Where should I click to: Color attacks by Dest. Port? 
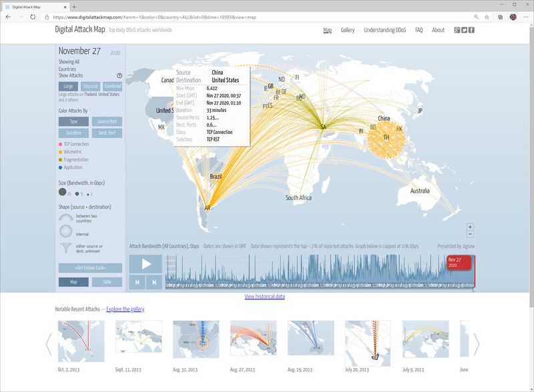(x=107, y=133)
